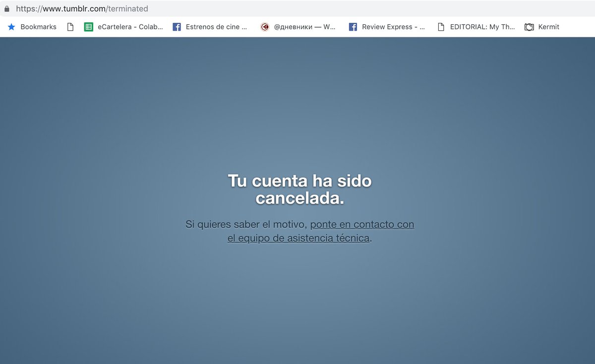The image size is (595, 364).
Task: Click the lock icon in the address bar
Action: coord(7,8)
